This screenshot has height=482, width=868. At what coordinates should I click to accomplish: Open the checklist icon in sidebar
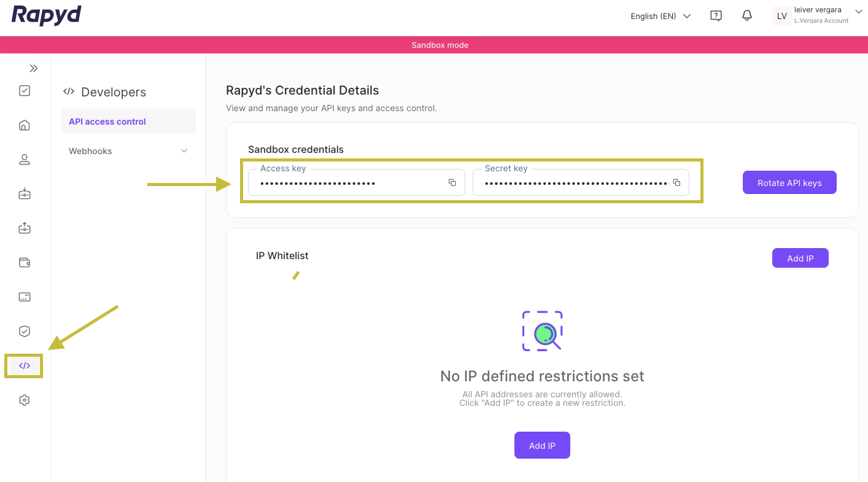point(25,91)
